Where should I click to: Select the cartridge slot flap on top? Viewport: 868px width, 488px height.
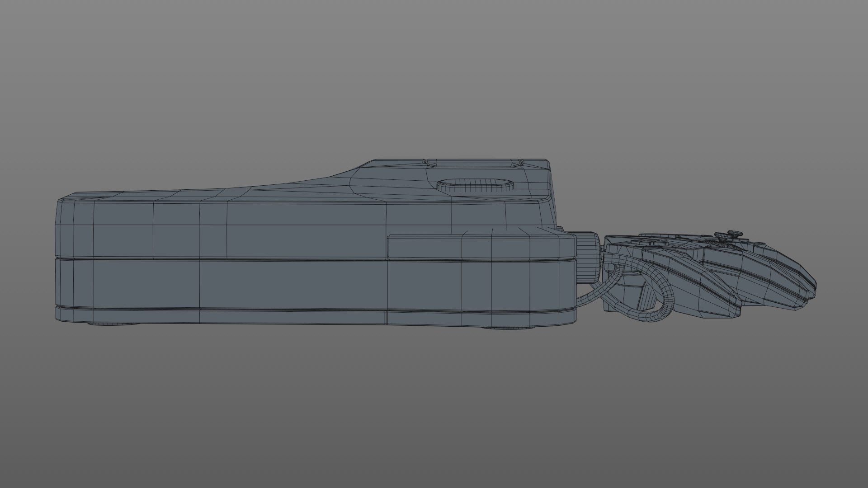[x=475, y=162]
